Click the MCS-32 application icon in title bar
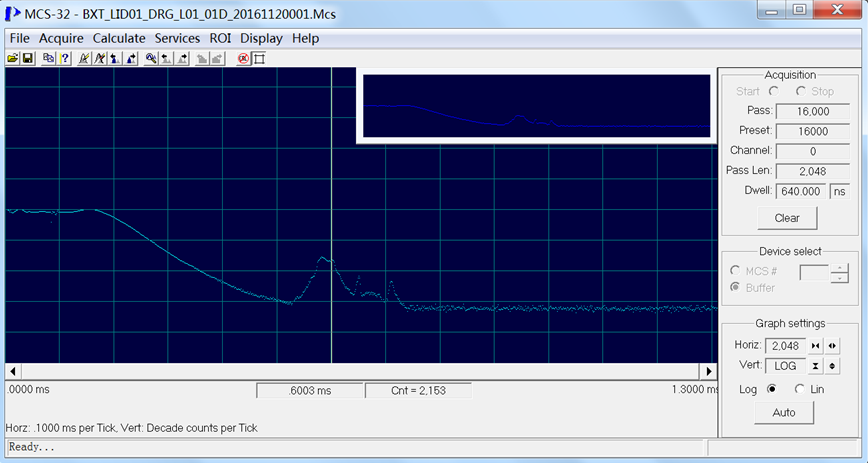 13,13
